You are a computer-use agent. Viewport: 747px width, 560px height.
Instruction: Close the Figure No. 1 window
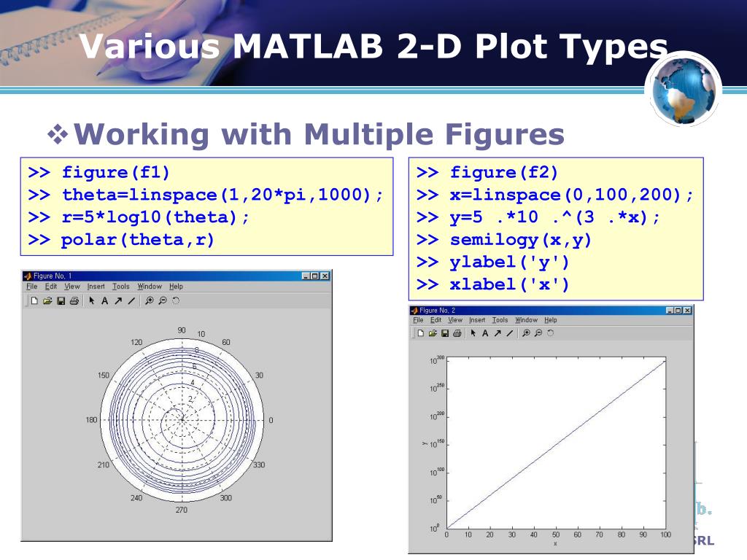coord(325,276)
